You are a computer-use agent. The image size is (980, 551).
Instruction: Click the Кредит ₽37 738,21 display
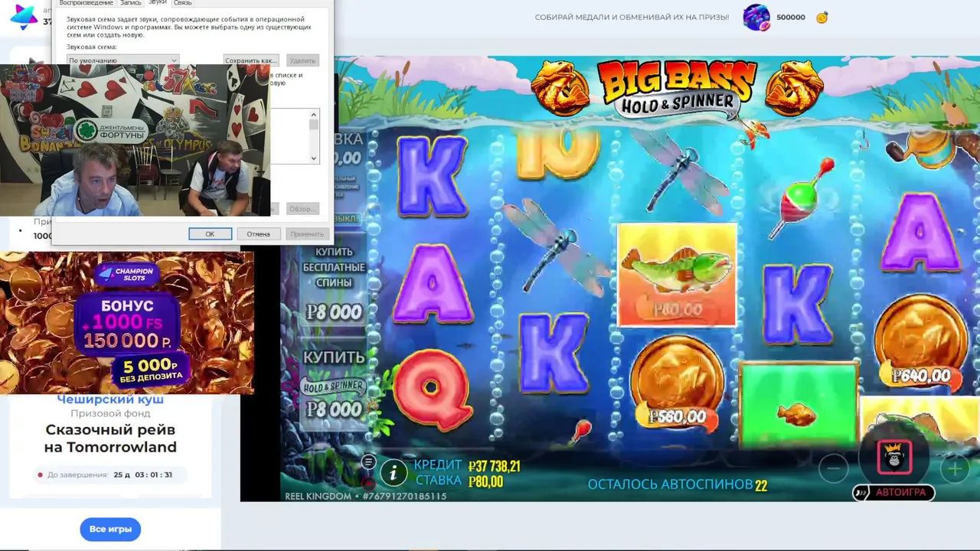click(467, 465)
